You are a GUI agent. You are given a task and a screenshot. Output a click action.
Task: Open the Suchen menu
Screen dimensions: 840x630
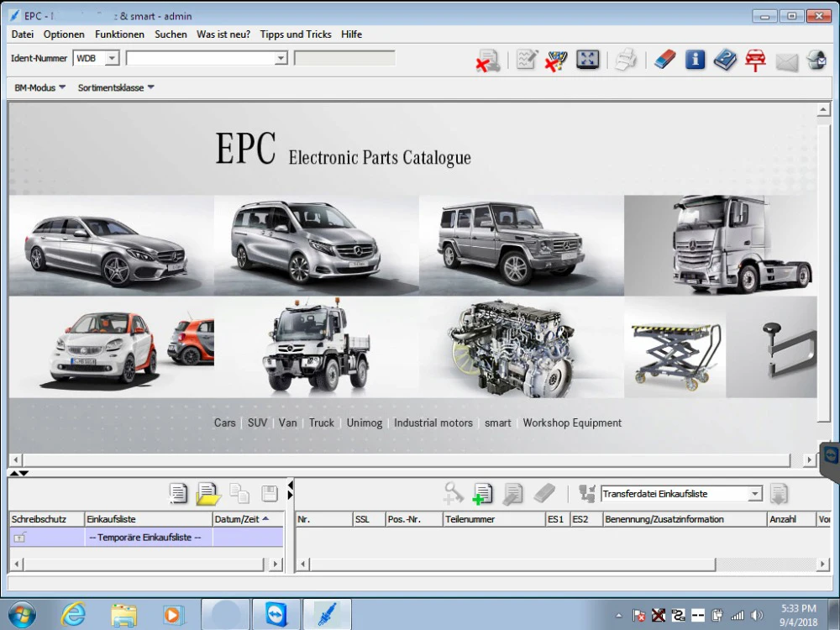171,34
